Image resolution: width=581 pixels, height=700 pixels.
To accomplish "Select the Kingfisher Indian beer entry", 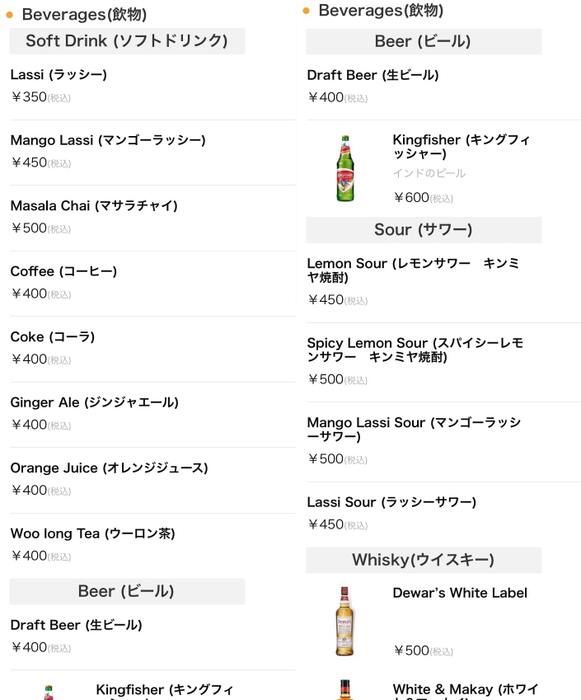I will [443, 168].
